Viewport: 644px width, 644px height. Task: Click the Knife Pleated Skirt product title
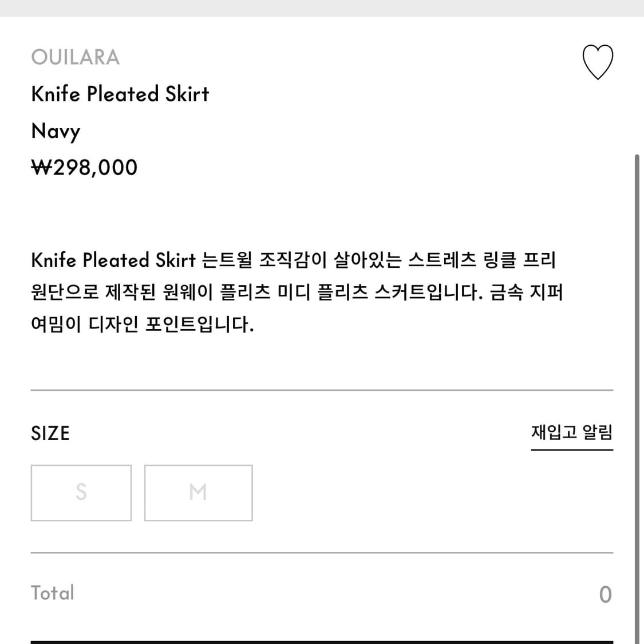(120, 94)
